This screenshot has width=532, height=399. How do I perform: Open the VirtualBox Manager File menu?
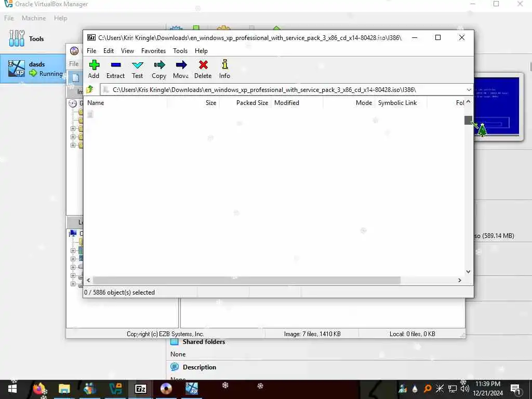coord(9,18)
